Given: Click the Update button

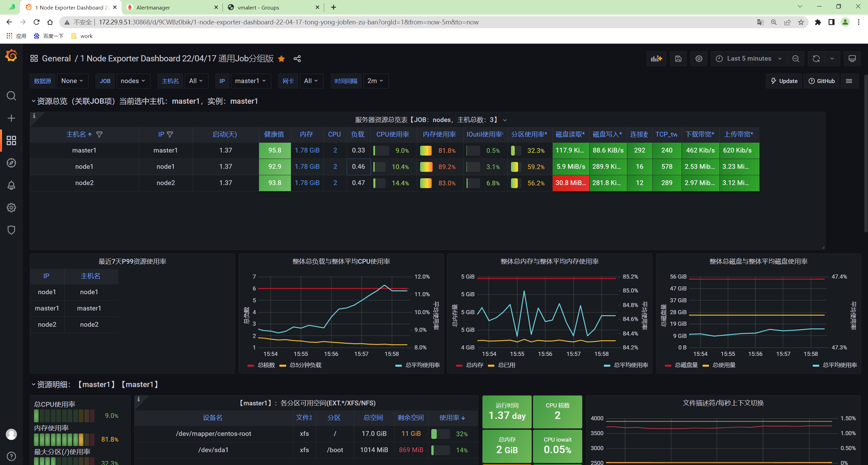Looking at the screenshot, I should tap(784, 81).
